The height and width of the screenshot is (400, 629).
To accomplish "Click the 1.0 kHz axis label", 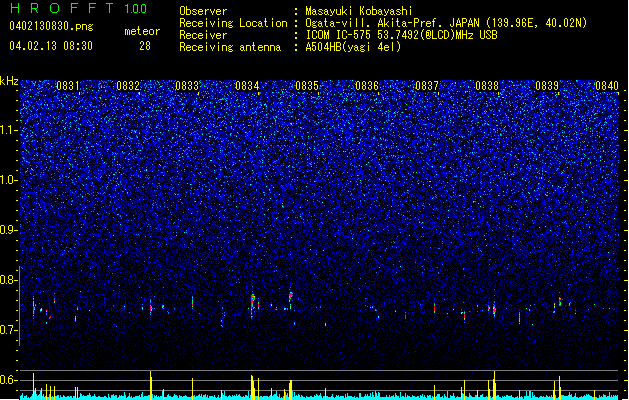I will pyautogui.click(x=9, y=180).
